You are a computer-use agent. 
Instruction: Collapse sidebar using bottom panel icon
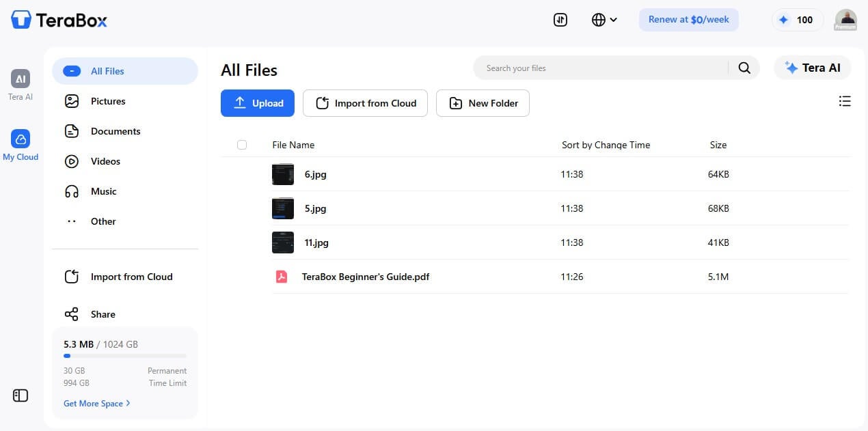coord(21,395)
